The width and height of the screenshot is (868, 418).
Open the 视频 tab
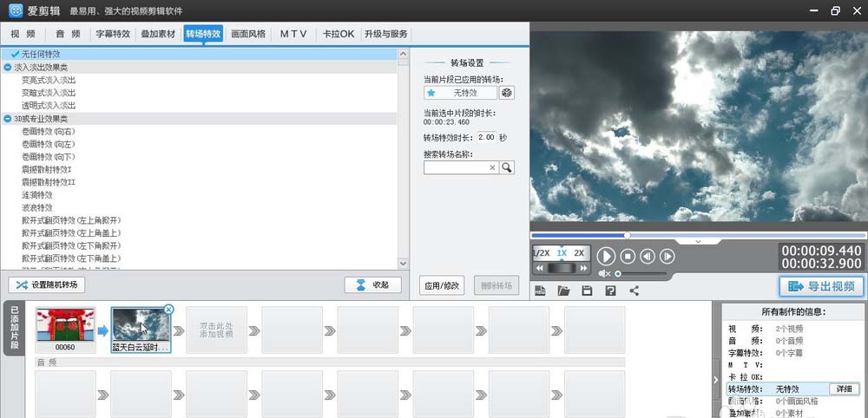coord(23,35)
